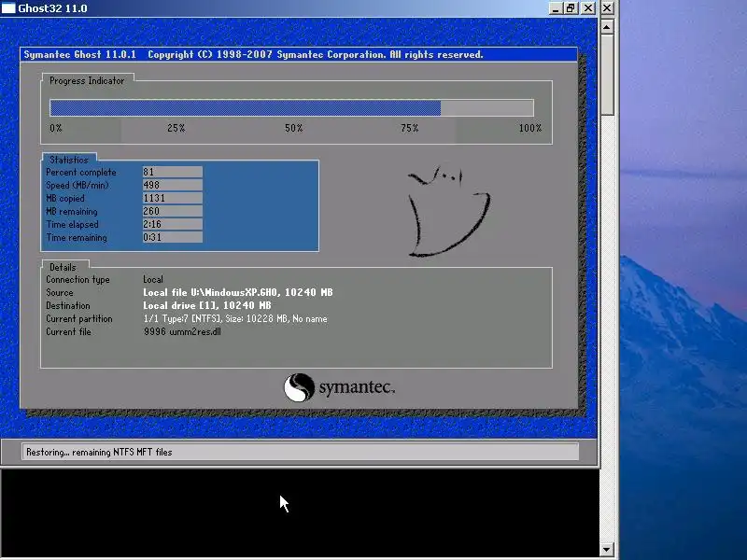Image resolution: width=747 pixels, height=560 pixels.
Task: Click the scrollbar up arrow
Action: tap(606, 27)
